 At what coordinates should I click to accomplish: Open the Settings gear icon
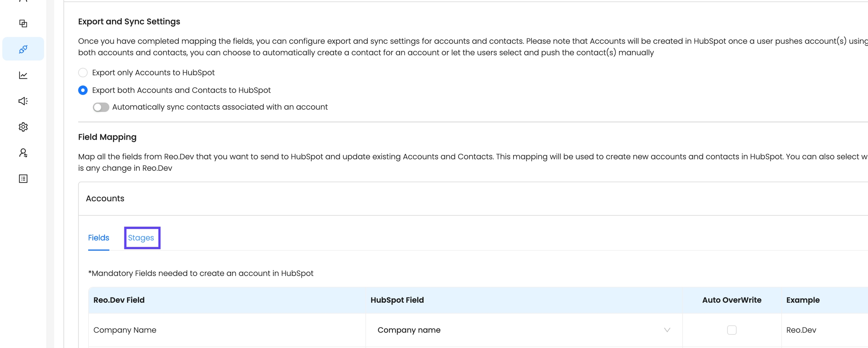click(23, 127)
